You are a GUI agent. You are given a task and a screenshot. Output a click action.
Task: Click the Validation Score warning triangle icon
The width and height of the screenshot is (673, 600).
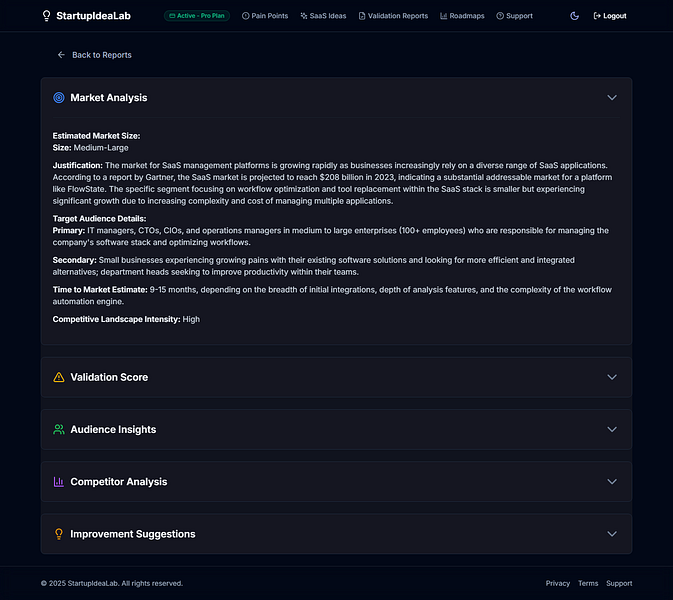pyautogui.click(x=59, y=377)
